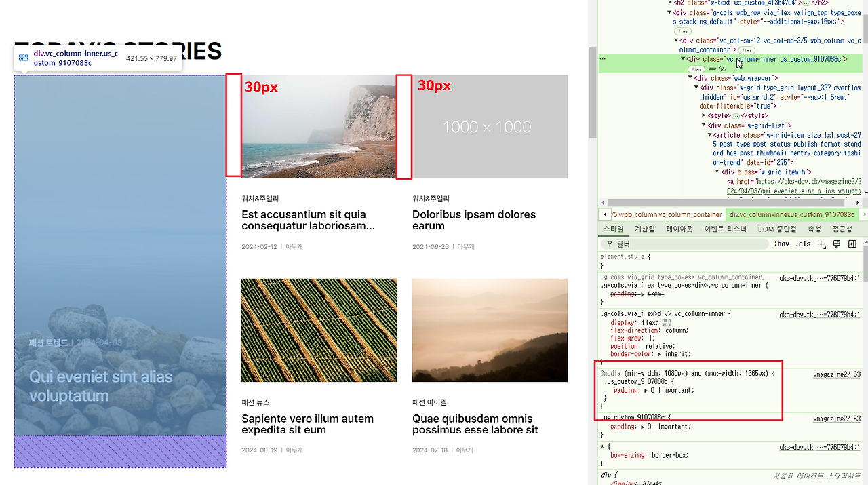Collapse the vc_col-sm-12 column div node
The image size is (868, 485).
point(676,41)
